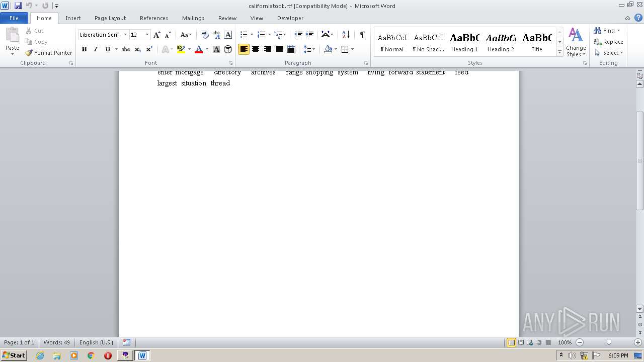Click the 100% zoom level button
The height and width of the screenshot is (362, 644).
565,342
